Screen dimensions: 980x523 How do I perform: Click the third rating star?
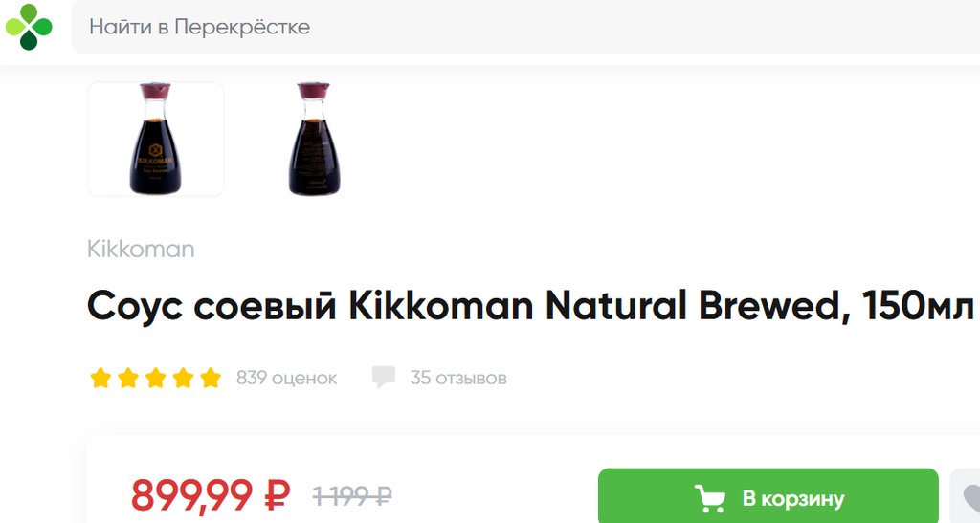click(x=156, y=378)
